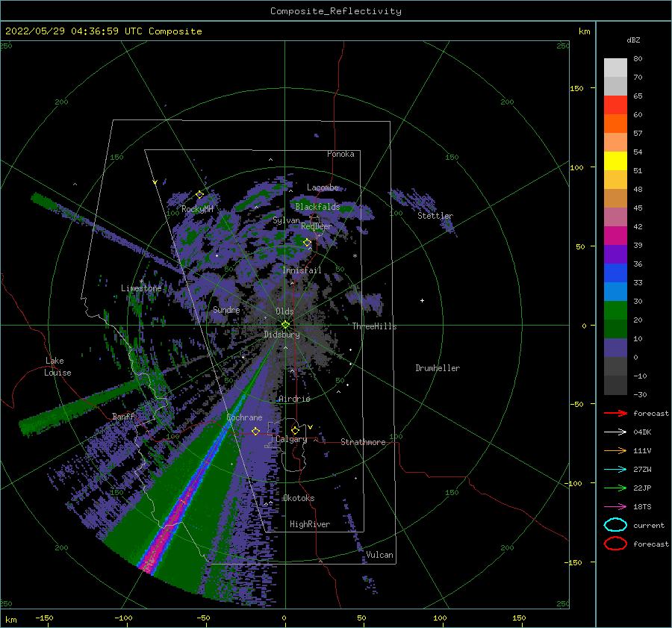This screenshot has width=672, height=628.
Task: Click the Airdrie city label
Action: (294, 399)
